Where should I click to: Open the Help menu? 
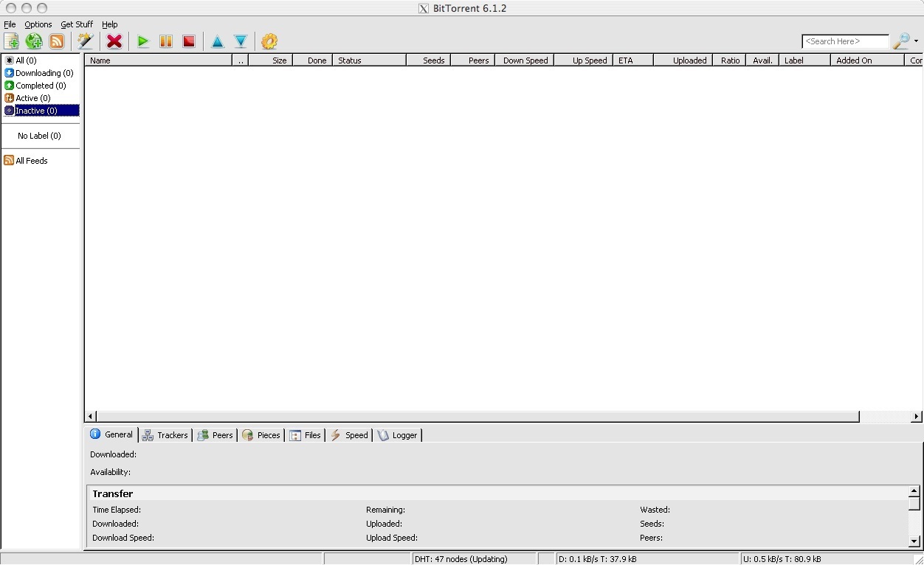[x=109, y=24]
